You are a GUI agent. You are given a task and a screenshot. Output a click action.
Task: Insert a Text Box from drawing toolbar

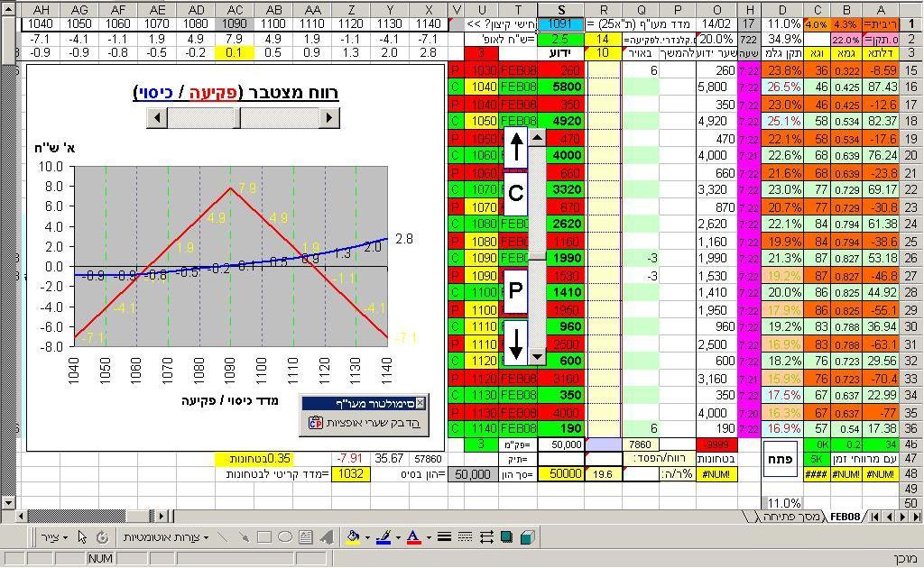305,536
